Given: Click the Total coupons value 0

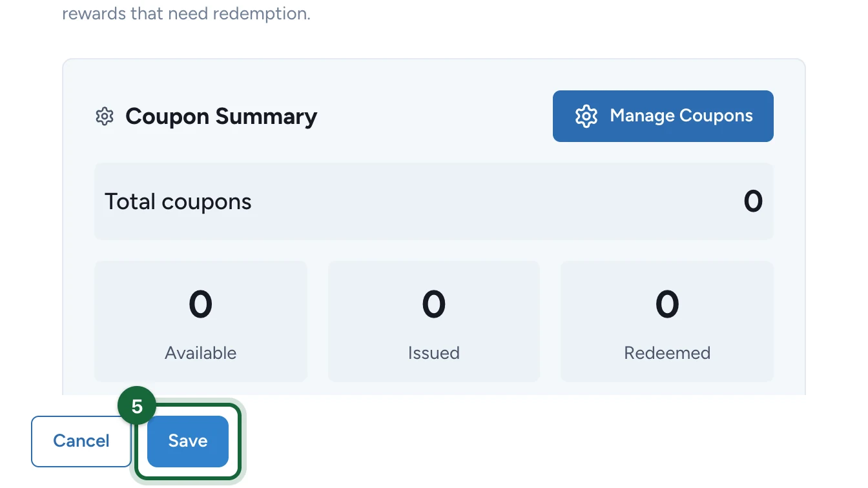Looking at the screenshot, I should pyautogui.click(x=753, y=201).
